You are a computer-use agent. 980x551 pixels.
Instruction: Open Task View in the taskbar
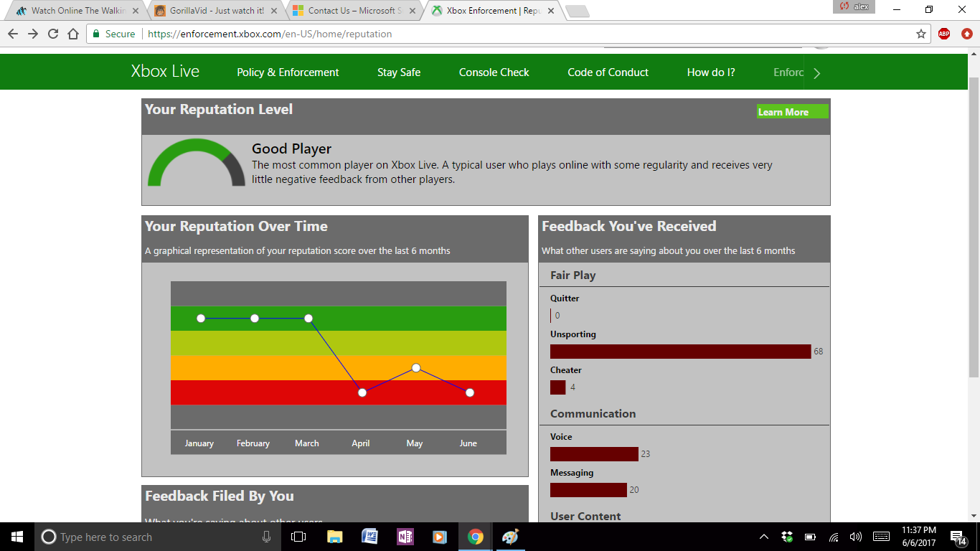(x=298, y=537)
